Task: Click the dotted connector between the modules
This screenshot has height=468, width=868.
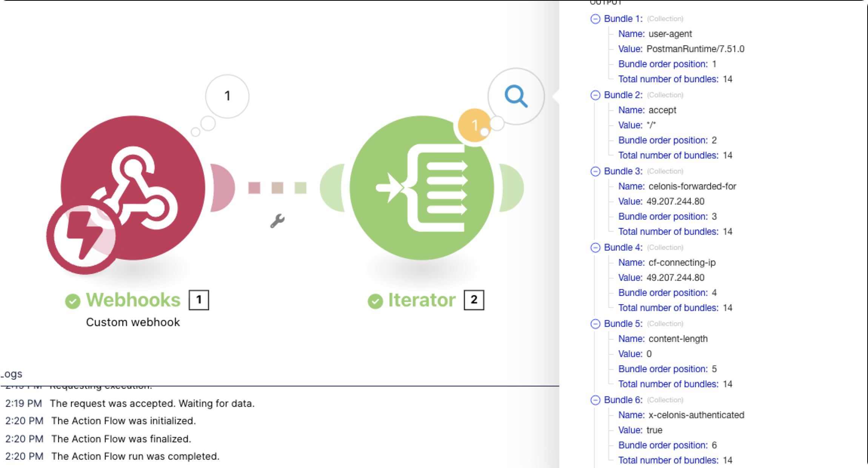Action: (x=277, y=188)
